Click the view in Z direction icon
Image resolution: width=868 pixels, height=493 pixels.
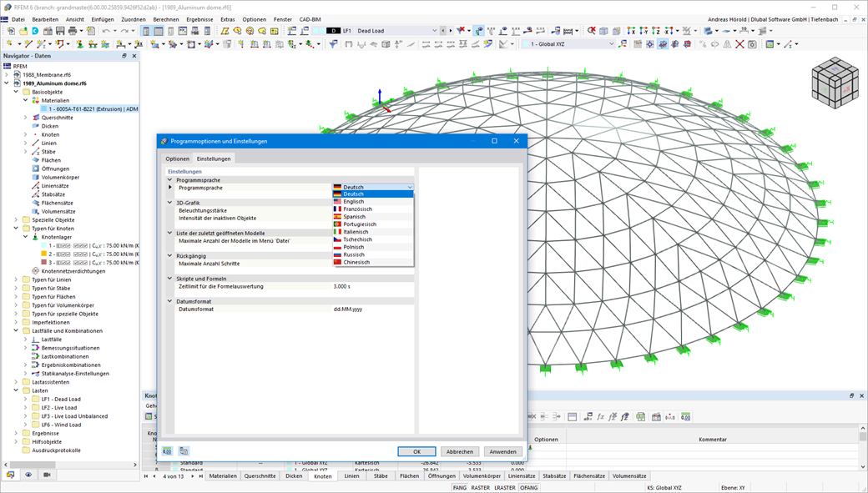[656, 31]
